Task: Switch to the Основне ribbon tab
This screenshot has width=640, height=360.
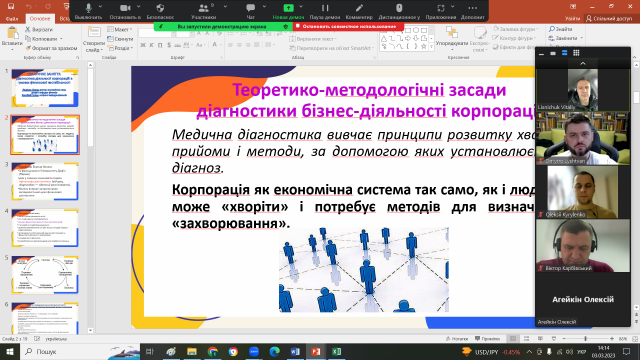Action: click(x=40, y=19)
